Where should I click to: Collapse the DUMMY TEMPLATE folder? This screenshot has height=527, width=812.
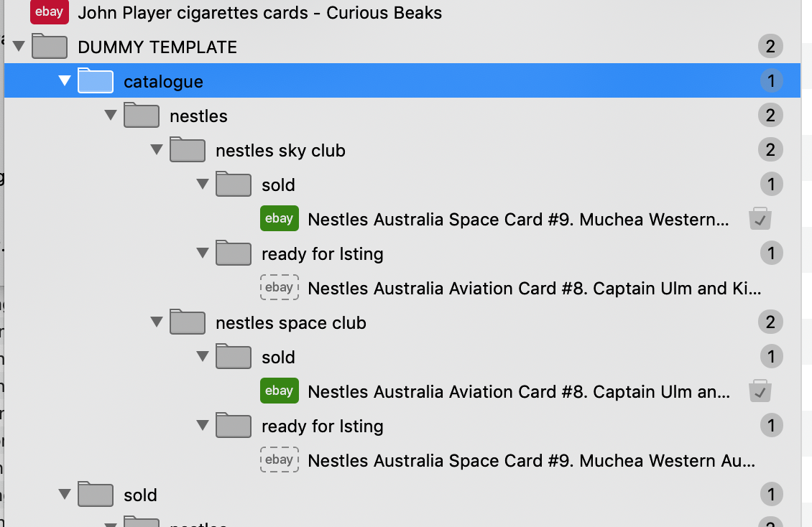19,47
